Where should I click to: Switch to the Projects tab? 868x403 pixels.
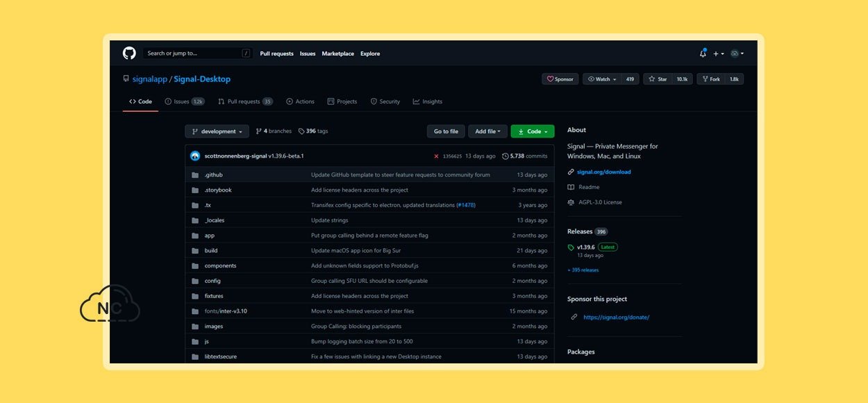[x=342, y=101]
